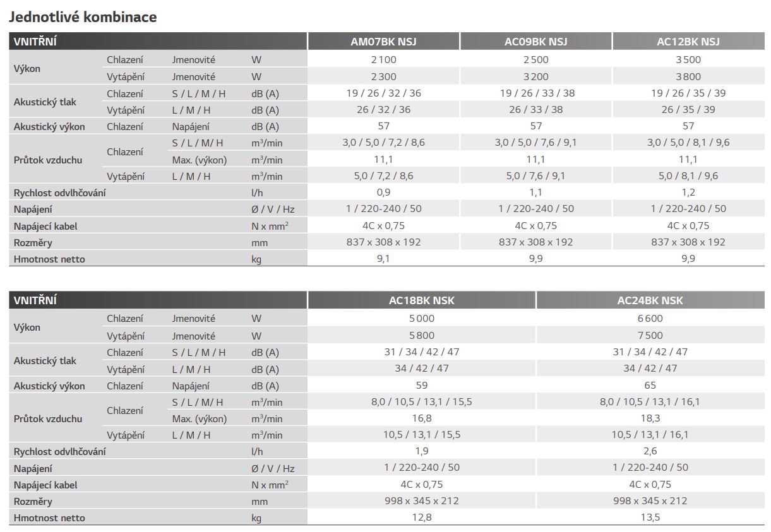Click the 9,1 kg net weight cell
The width and height of the screenshot is (771, 532).
(x=383, y=259)
